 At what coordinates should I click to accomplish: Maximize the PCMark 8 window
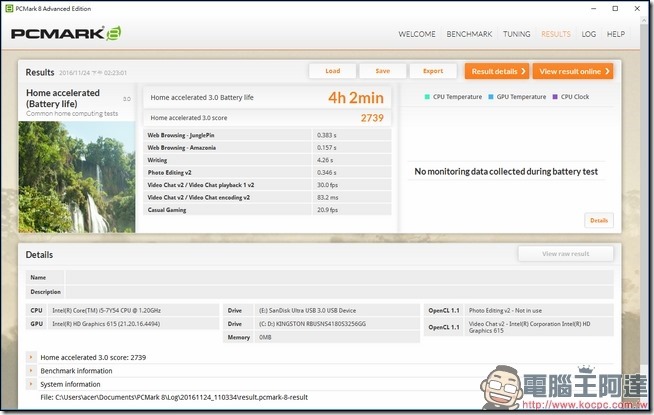615,8
